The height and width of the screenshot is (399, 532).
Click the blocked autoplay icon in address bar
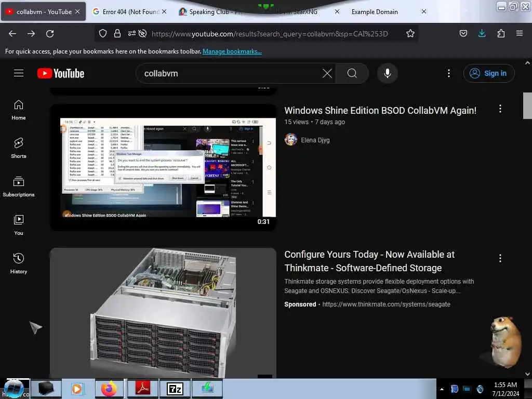(143, 33)
